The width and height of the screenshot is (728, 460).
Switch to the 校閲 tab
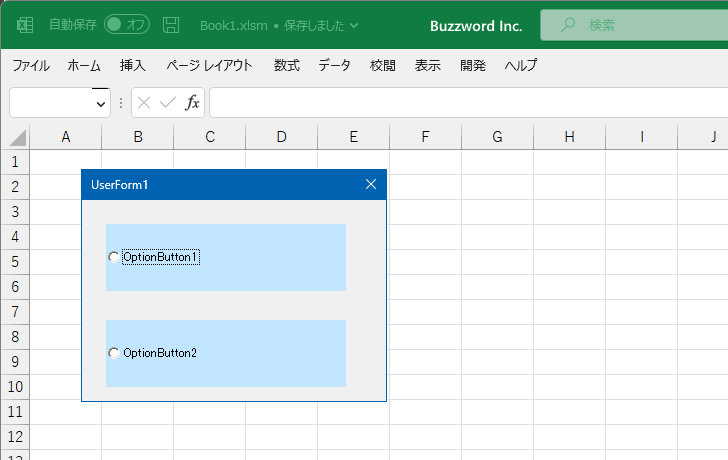[x=383, y=65]
